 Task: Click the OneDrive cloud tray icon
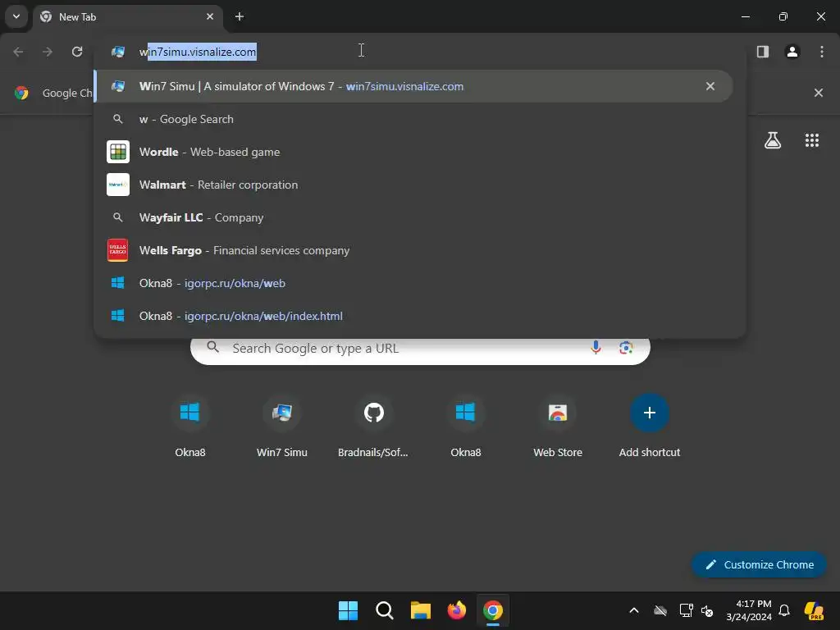(660, 610)
